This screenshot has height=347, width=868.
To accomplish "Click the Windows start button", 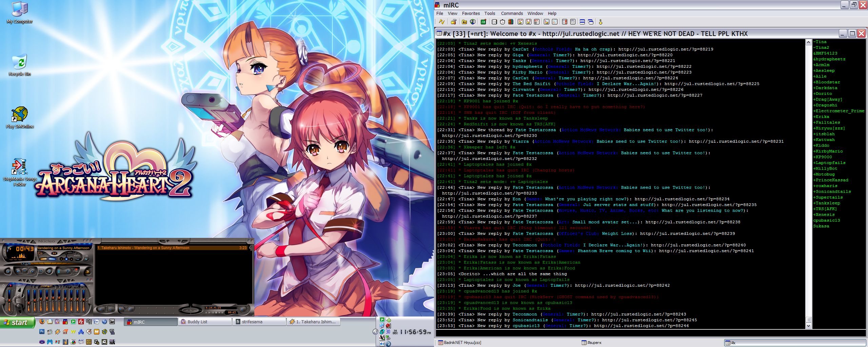I will point(18,322).
